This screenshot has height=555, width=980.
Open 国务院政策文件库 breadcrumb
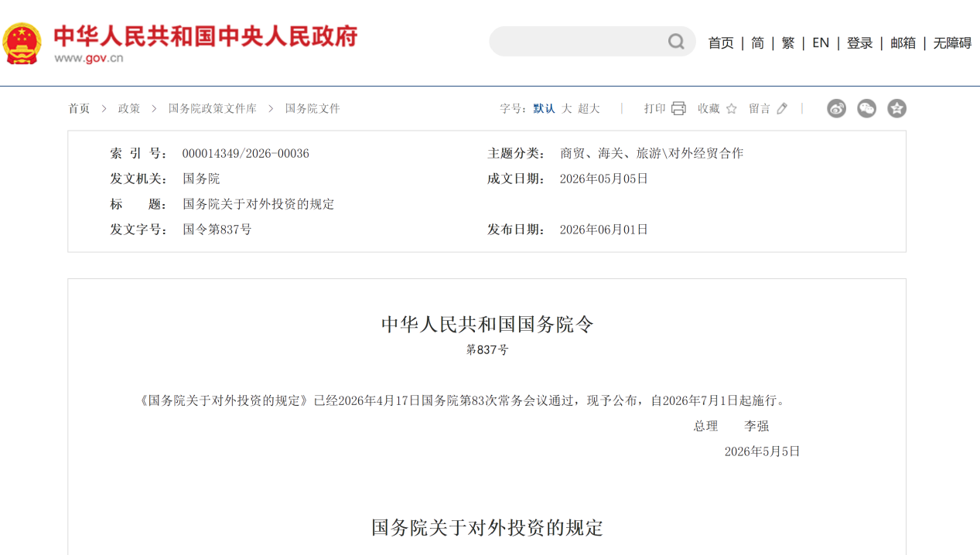point(213,108)
